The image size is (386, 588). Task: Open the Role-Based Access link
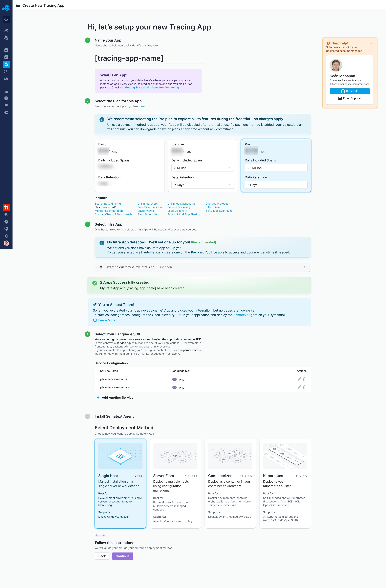pos(150,207)
